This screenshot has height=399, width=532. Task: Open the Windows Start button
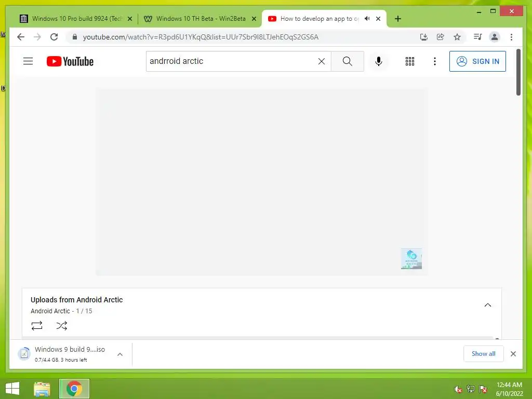point(12,389)
